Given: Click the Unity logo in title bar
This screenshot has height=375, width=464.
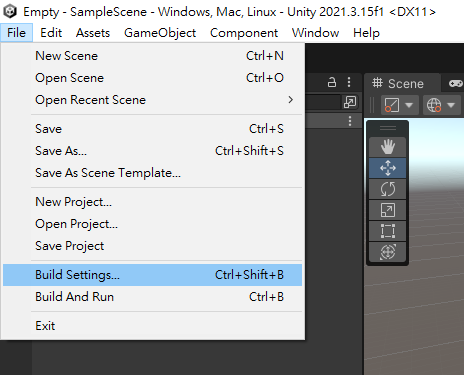Looking at the screenshot, I should point(10,12).
